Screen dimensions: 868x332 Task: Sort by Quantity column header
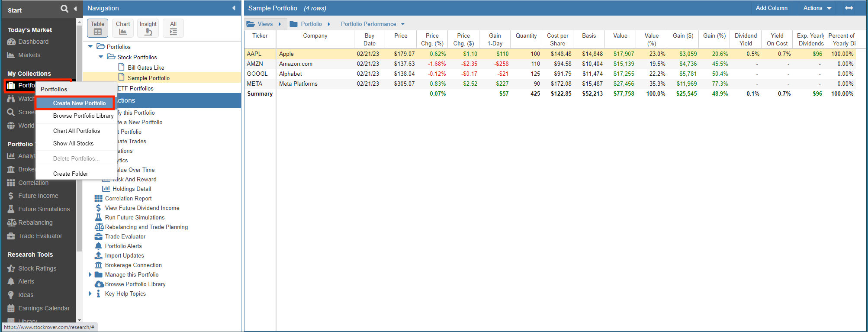pos(526,39)
